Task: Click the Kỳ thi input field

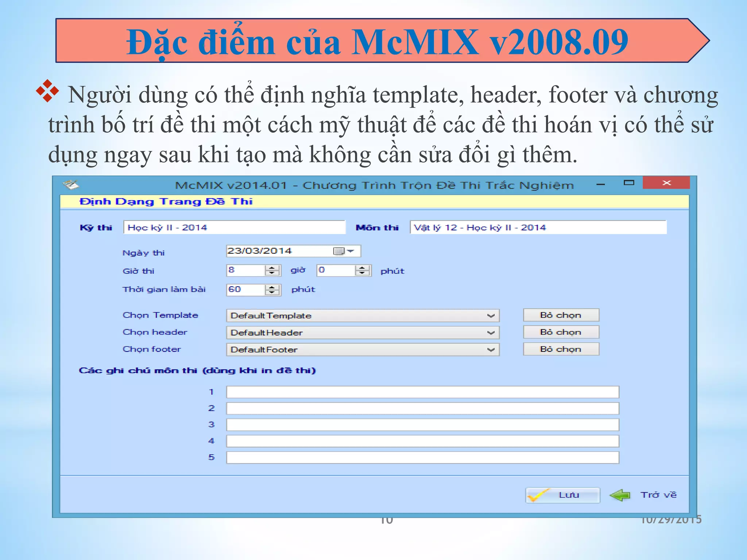Action: pos(234,227)
